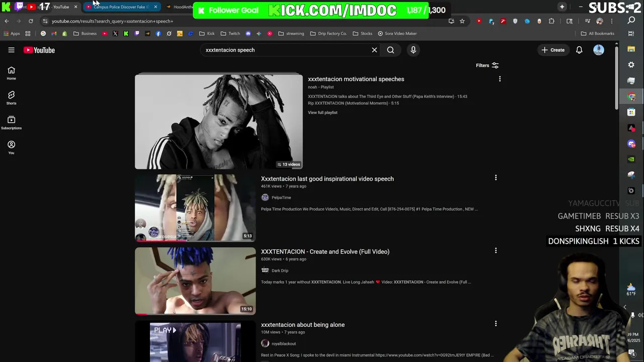This screenshot has width=644, height=362.
Task: Open the Apps shortcut in bookmarks bar
Action: [x=12, y=34]
